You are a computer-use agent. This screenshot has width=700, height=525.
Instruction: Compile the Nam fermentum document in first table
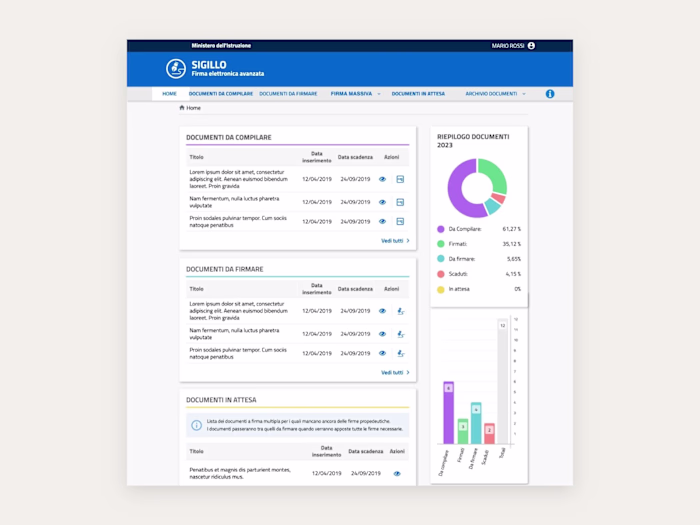click(400, 202)
